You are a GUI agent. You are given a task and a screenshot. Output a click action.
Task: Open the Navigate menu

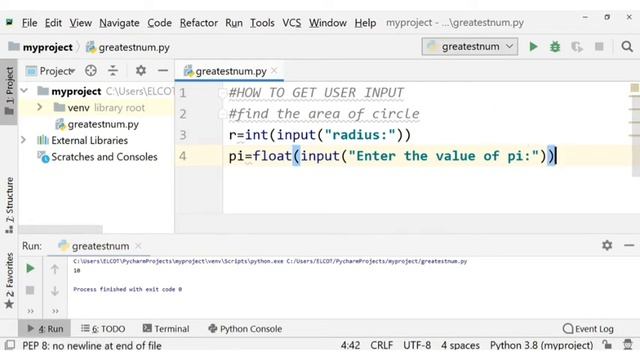coord(119,23)
